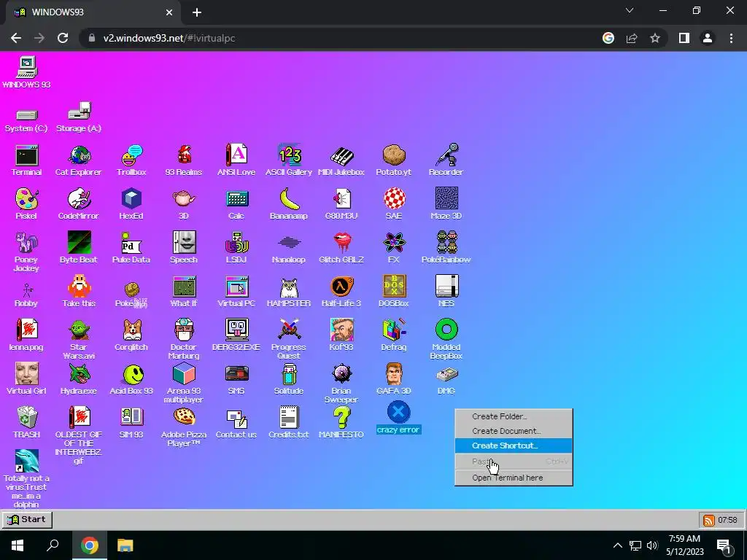Open Bananamp banana icon
747x560 pixels.
(289, 204)
